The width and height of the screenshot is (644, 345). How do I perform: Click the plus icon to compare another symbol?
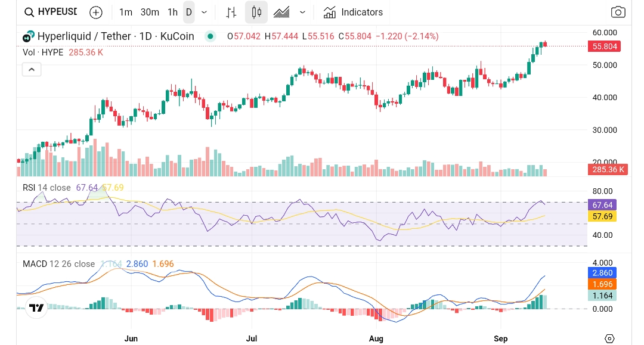(x=96, y=12)
